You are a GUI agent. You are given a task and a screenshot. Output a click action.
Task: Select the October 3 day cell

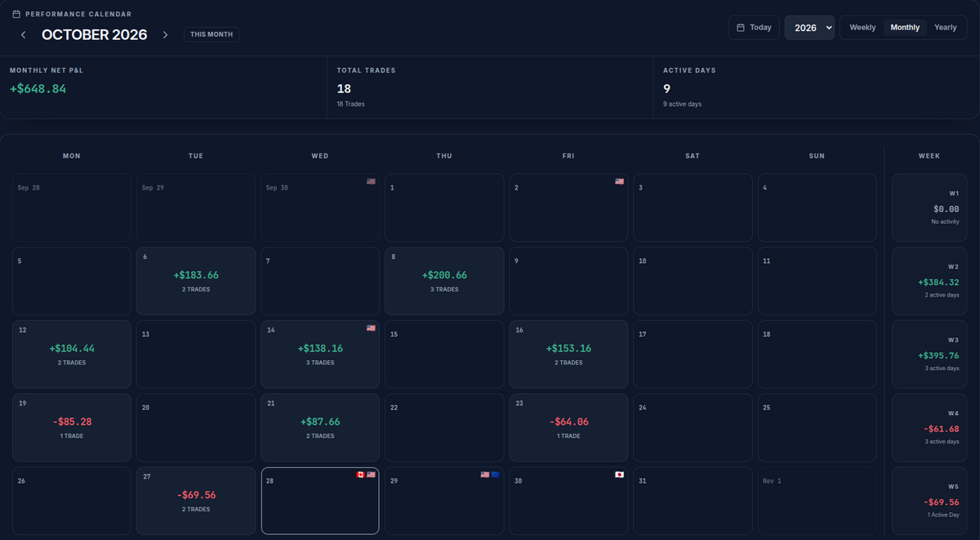693,208
